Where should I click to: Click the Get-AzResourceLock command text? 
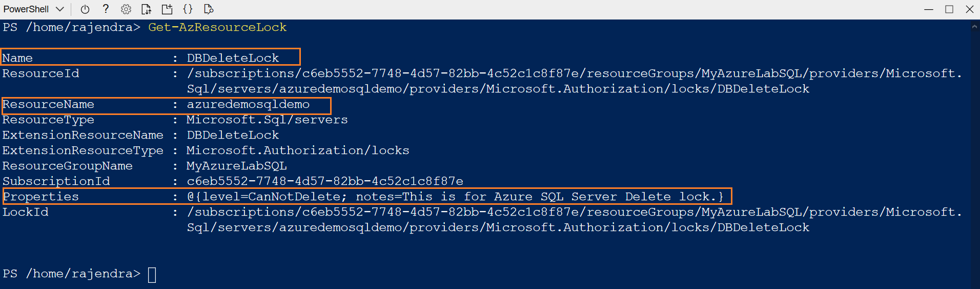click(x=217, y=27)
